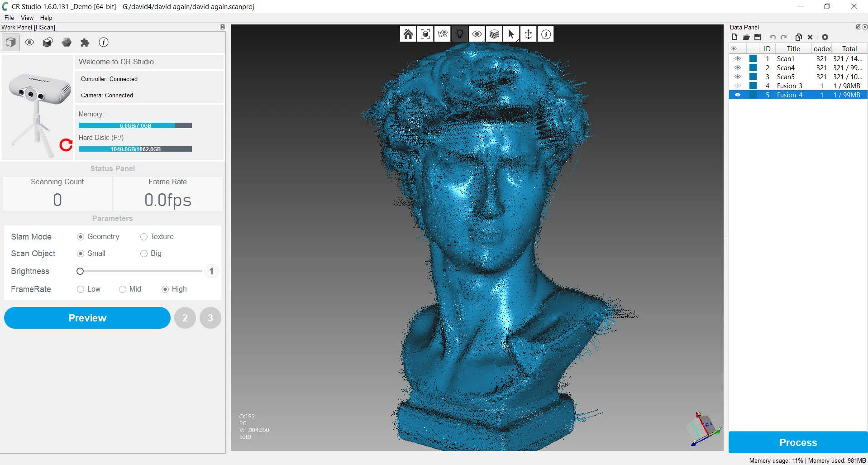
Task: Select the Scan5 row title
Action: [x=786, y=77]
